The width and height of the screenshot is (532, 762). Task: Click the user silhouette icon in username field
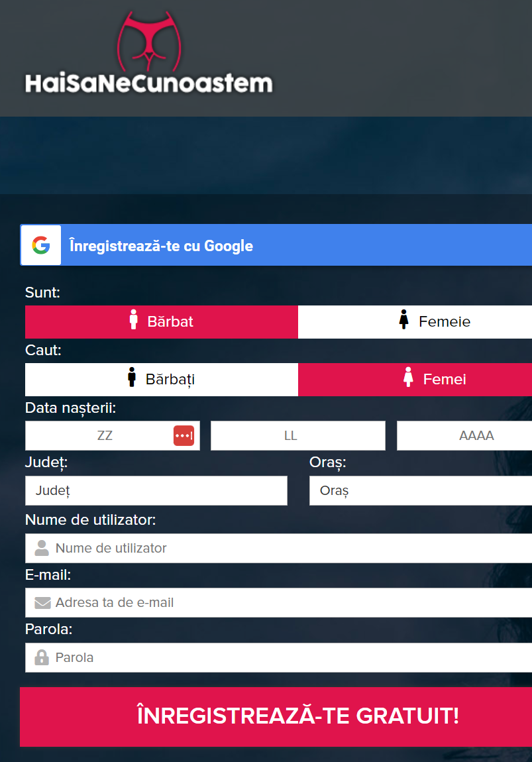click(42, 548)
